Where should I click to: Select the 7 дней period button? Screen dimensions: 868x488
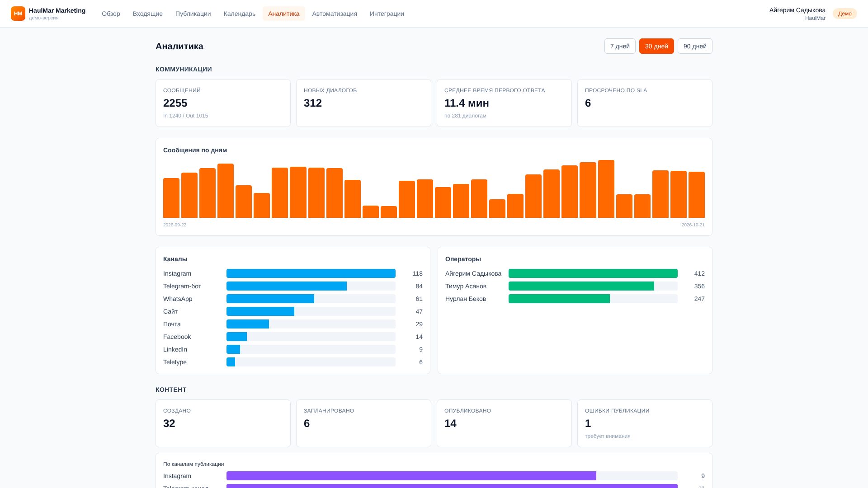coord(620,46)
